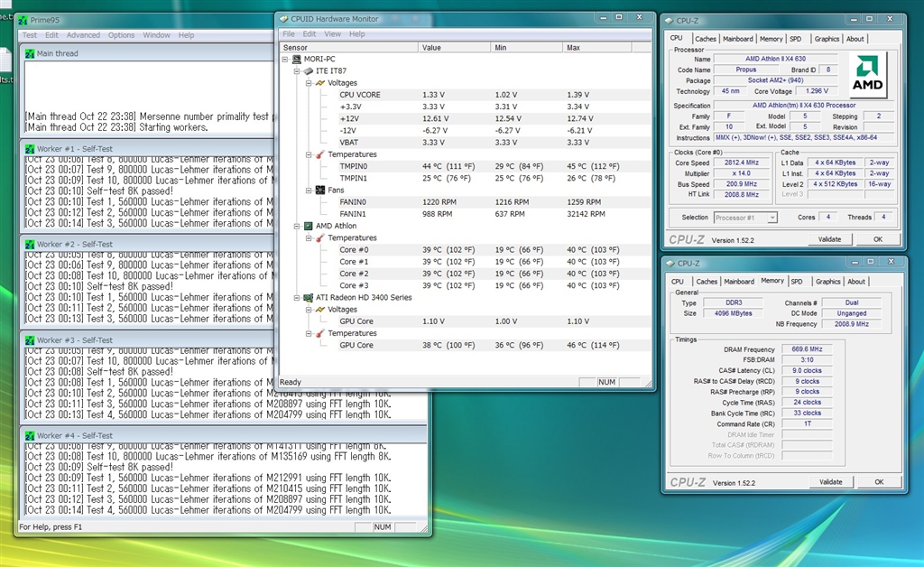Open the Processor #1 selection dropdown
The width and height of the screenshot is (924, 567).
772,218
